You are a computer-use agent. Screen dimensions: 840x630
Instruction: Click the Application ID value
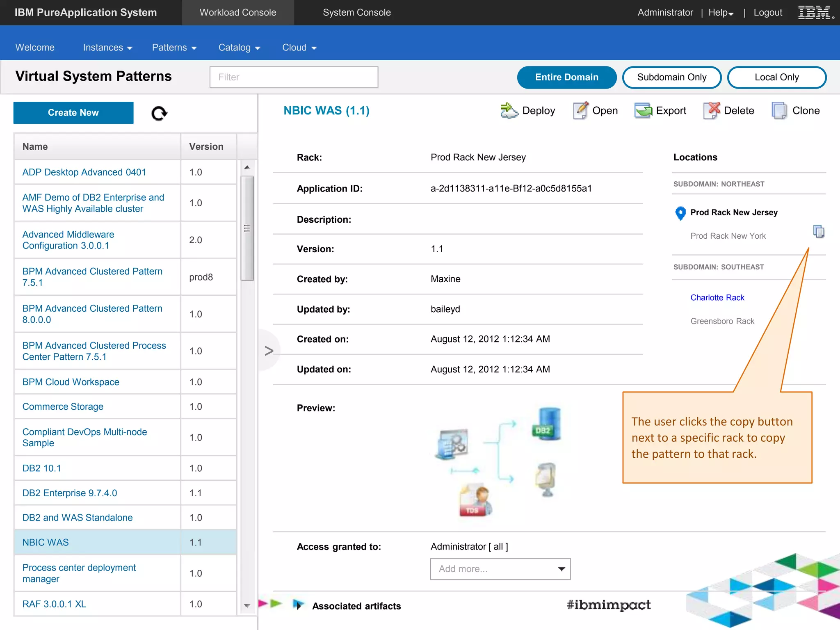click(x=511, y=188)
